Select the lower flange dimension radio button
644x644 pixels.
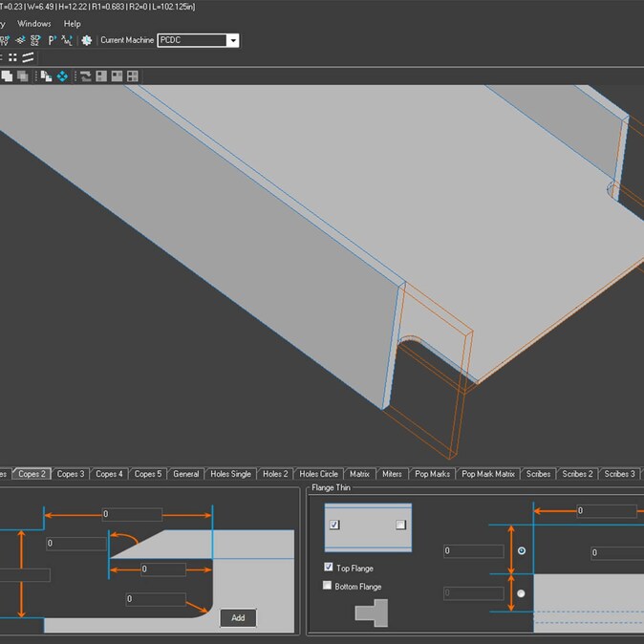point(521,593)
